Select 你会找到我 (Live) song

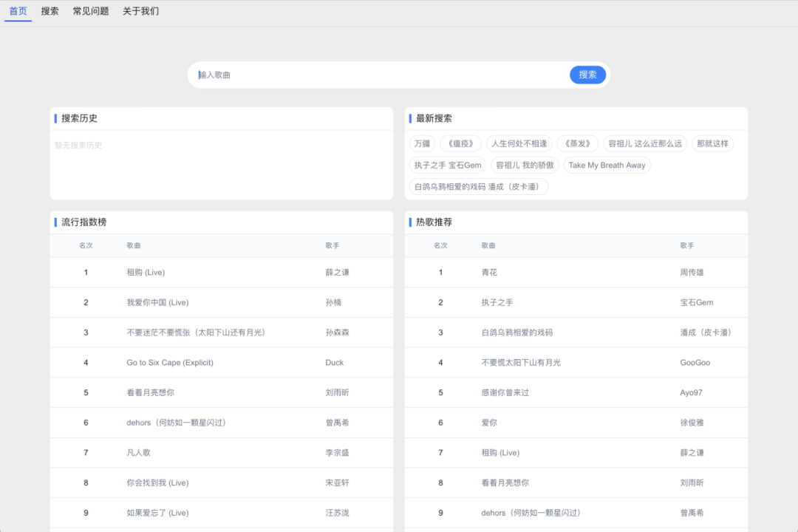[x=158, y=482]
